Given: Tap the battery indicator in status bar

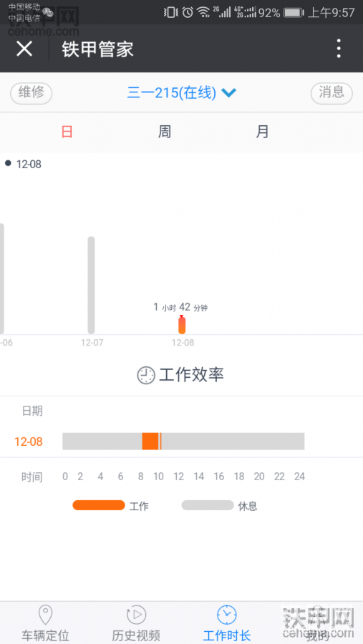Looking at the screenshot, I should [x=293, y=12].
